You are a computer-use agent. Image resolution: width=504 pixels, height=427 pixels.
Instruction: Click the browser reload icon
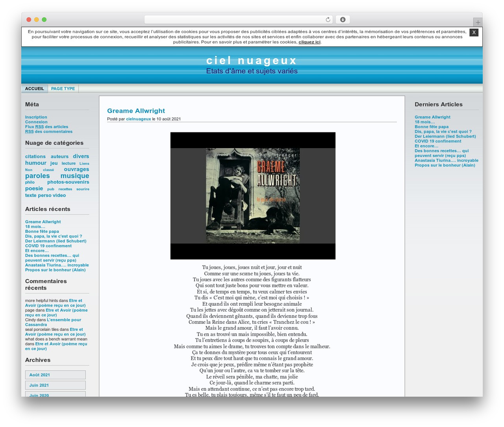pyautogui.click(x=328, y=20)
